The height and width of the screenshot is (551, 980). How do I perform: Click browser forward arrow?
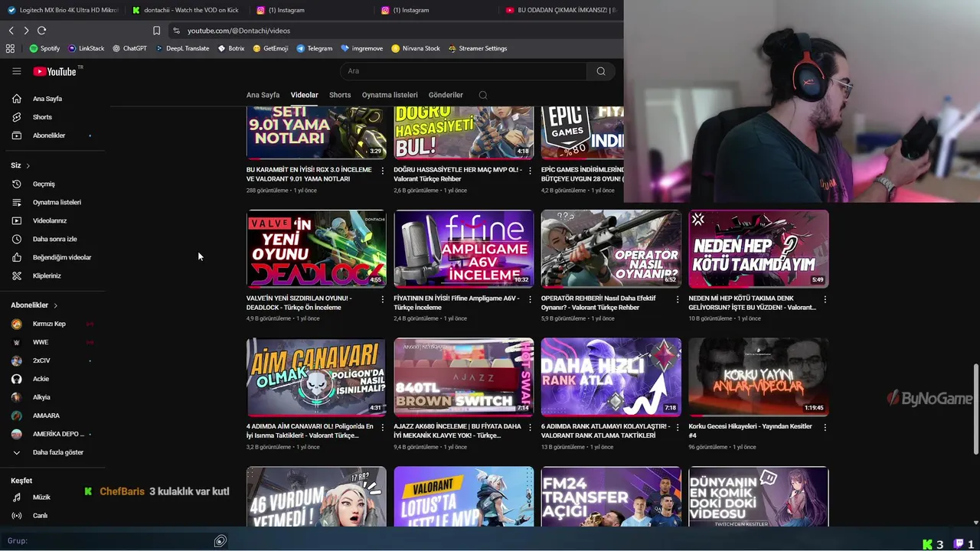(x=26, y=31)
